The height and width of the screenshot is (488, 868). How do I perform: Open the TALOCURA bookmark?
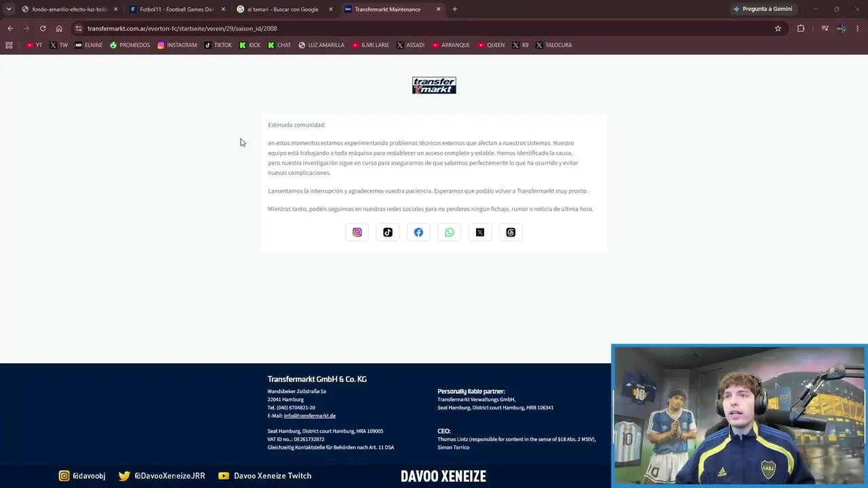pyautogui.click(x=553, y=45)
